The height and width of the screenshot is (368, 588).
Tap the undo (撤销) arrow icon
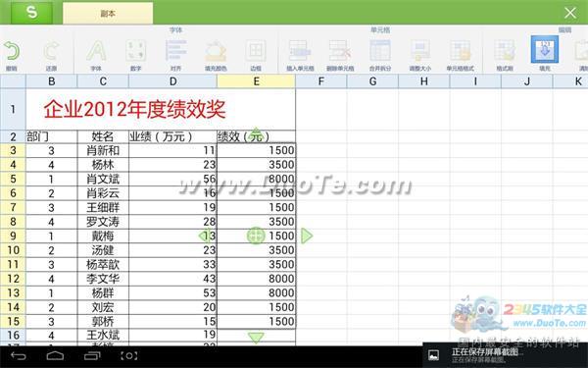tap(12, 51)
